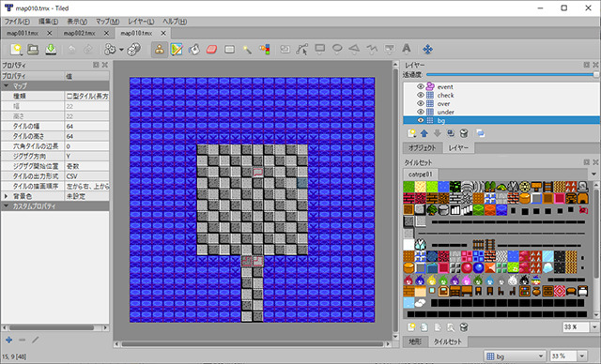Image resolution: width=601 pixels, height=364 pixels.
Task: Open the マップ menu
Action: pyautogui.click(x=107, y=22)
